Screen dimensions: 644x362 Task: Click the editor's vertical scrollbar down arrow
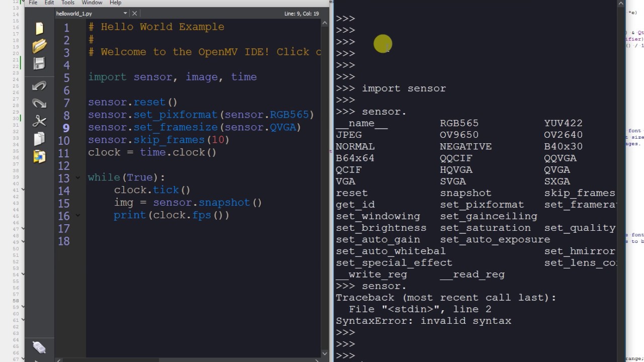[x=326, y=353]
